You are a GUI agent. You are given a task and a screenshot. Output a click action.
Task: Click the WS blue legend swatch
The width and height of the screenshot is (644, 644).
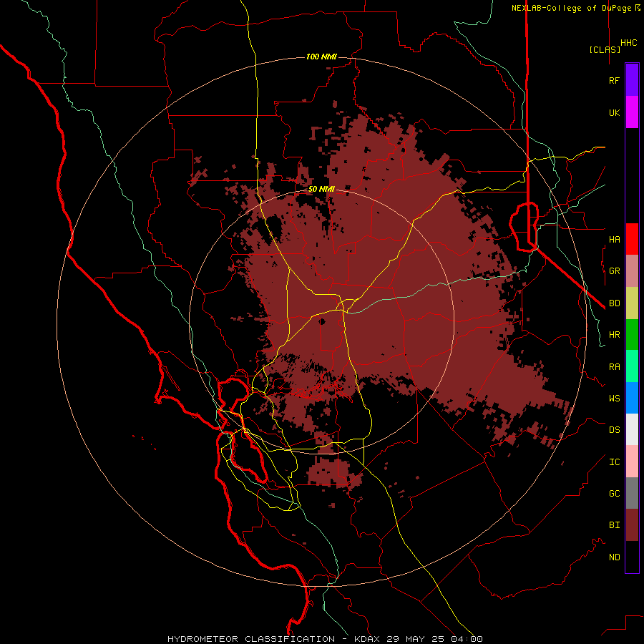(632, 398)
